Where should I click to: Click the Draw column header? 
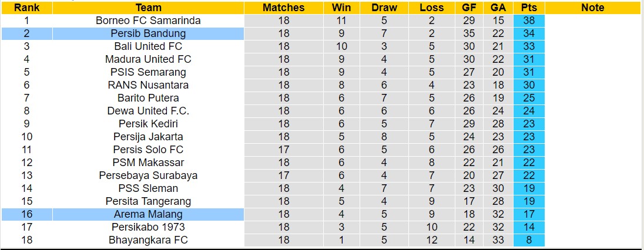(x=384, y=8)
